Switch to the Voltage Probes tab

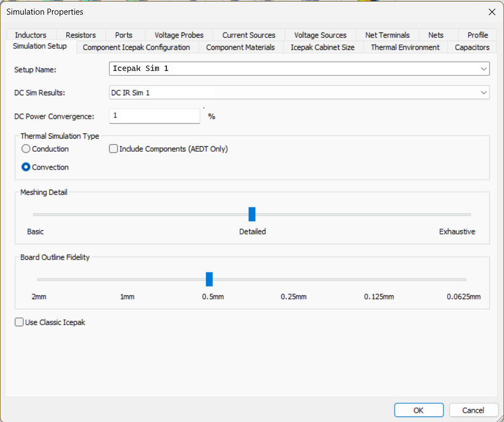[179, 35]
